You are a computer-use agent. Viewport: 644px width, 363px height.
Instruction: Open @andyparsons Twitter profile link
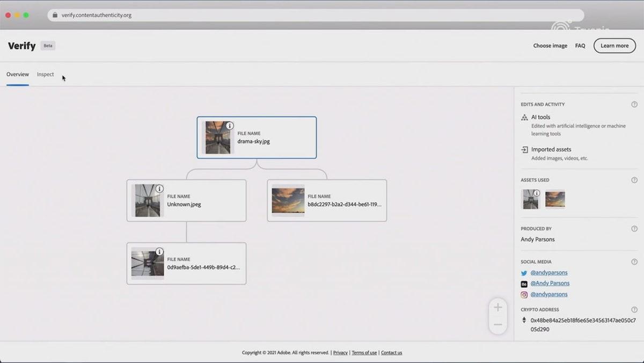[x=549, y=272]
